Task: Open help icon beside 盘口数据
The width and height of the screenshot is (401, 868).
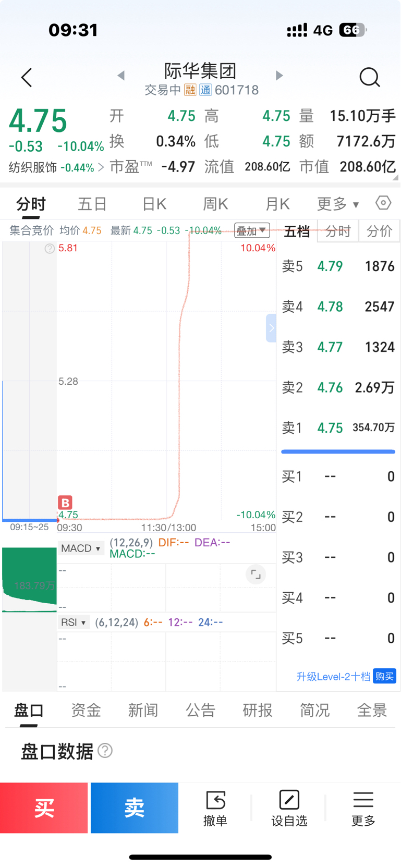Action: click(105, 751)
